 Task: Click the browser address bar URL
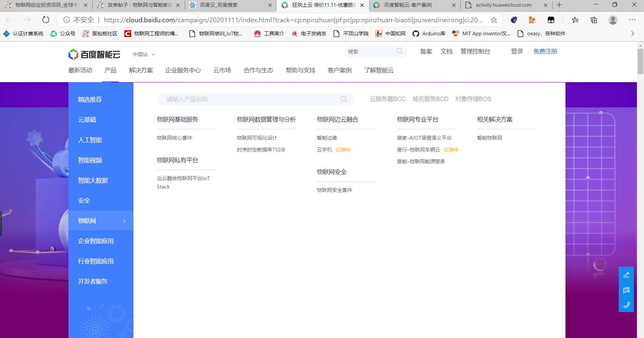[x=293, y=20]
